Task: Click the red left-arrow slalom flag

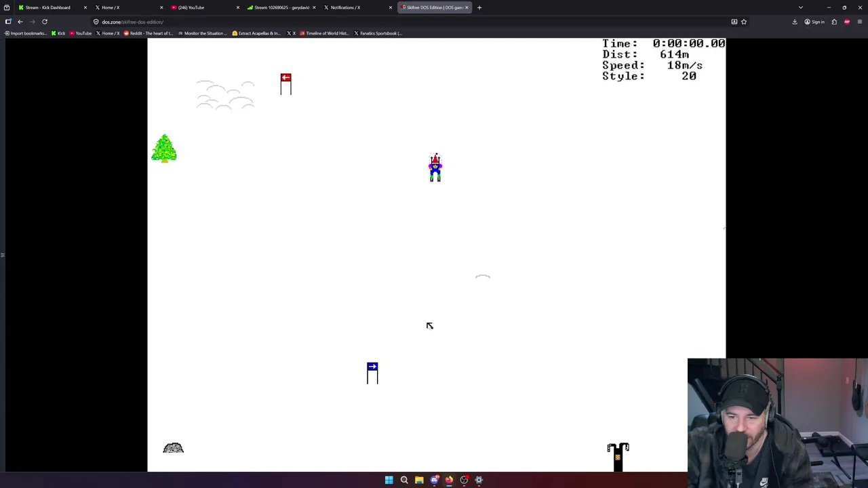Action: click(285, 83)
